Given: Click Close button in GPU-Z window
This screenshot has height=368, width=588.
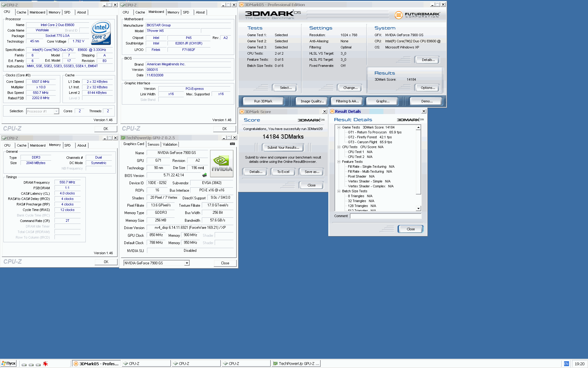Looking at the screenshot, I should pyautogui.click(x=225, y=263).
